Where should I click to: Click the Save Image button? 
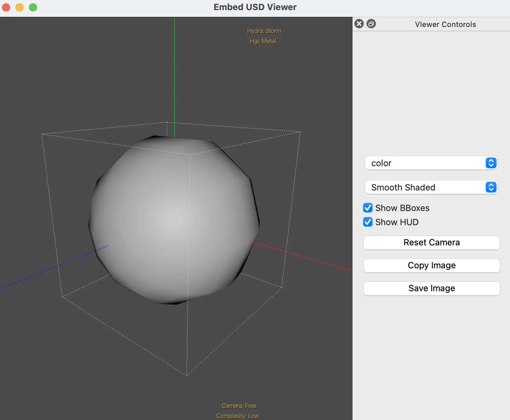tap(432, 289)
